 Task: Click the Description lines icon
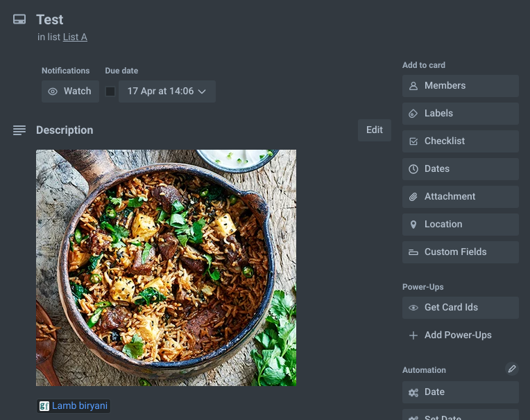tap(19, 130)
